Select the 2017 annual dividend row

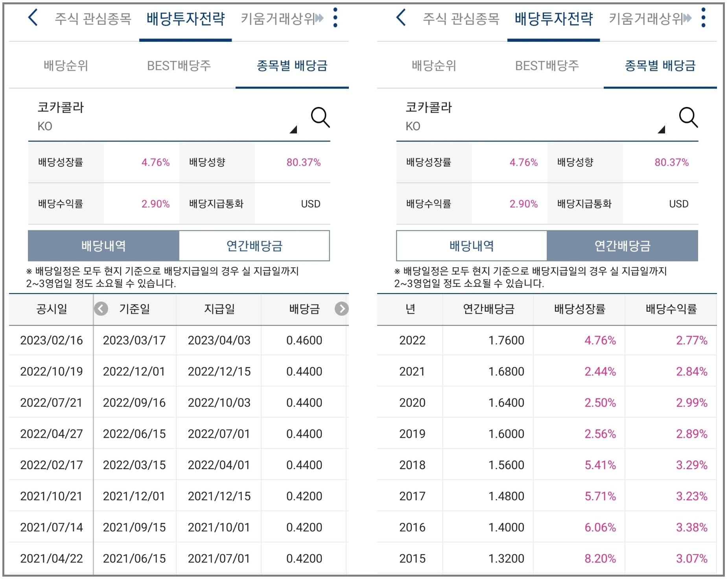[x=547, y=496]
